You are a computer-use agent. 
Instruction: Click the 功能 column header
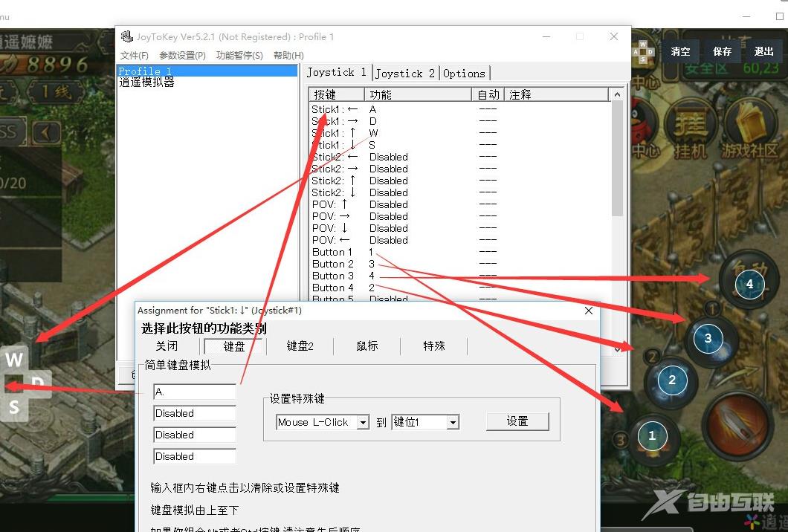pos(418,94)
